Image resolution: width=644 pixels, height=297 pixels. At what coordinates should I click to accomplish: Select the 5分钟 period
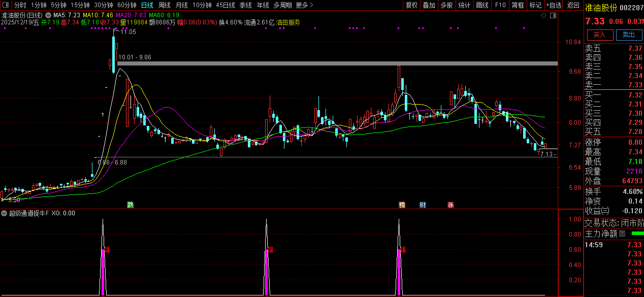click(58, 5)
